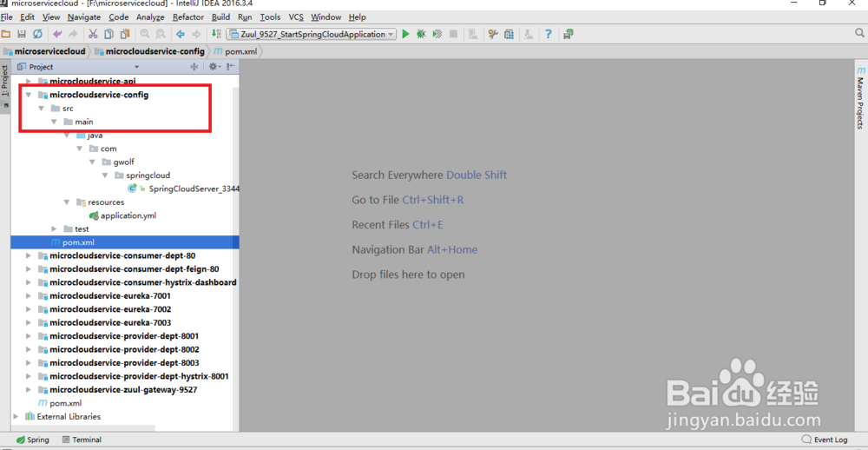Screen dimensions: 868x450
Task: Navigate Back with the blue arrow
Action: (181, 35)
